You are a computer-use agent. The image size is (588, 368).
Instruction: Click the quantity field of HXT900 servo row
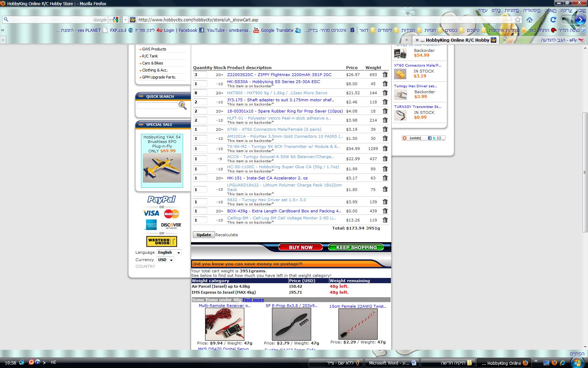point(200,93)
